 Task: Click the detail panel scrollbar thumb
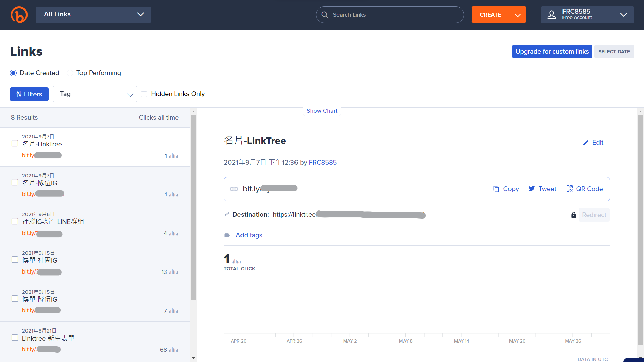point(640,230)
